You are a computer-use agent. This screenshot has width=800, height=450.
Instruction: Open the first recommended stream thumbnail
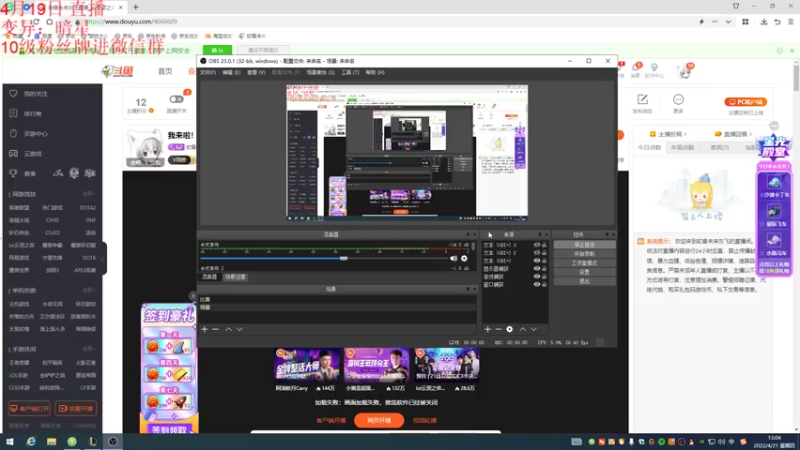(307, 365)
